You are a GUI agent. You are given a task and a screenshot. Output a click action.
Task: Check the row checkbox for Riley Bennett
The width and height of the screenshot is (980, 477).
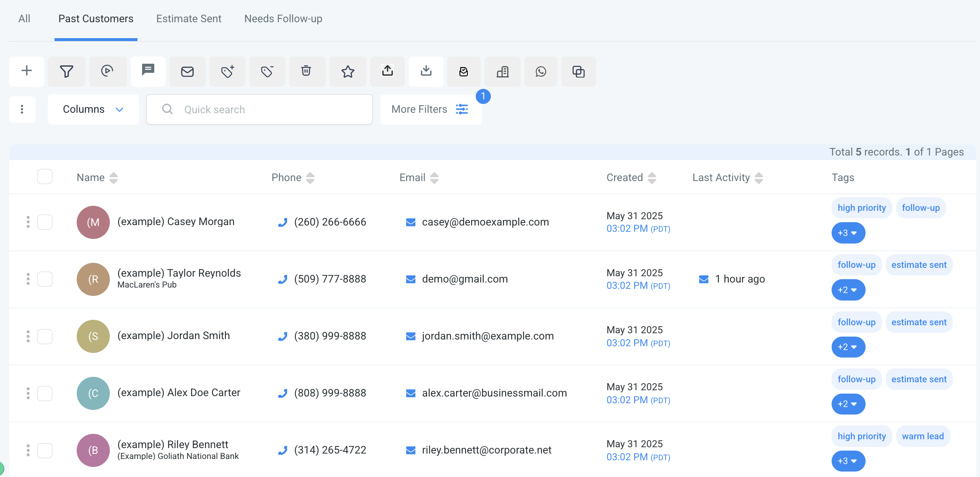(x=45, y=450)
